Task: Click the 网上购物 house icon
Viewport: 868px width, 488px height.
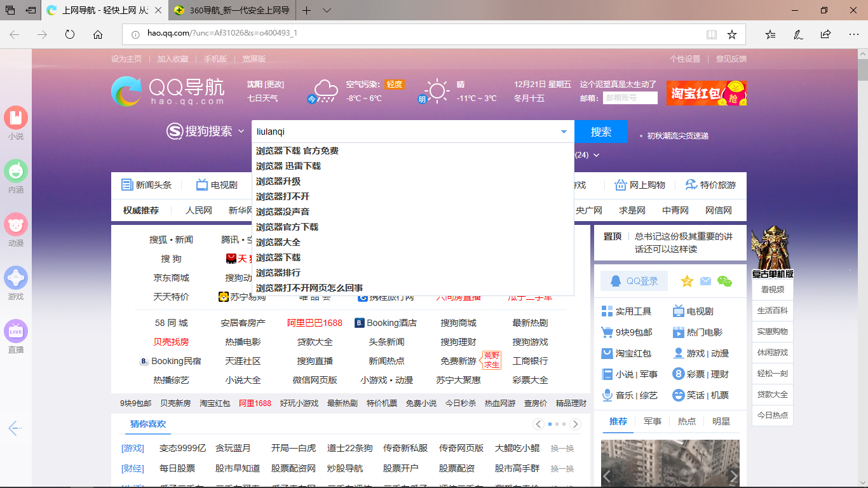Action: pyautogui.click(x=621, y=185)
